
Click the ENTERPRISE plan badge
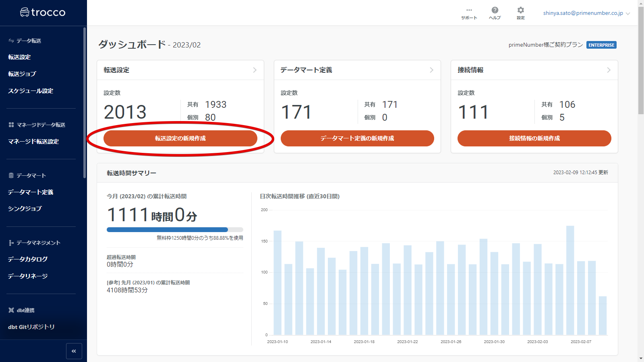click(x=601, y=45)
